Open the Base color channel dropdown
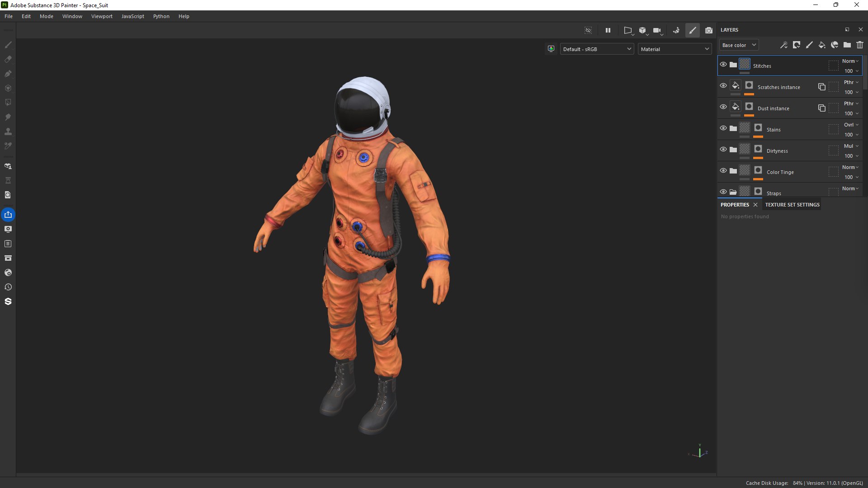This screenshot has width=868, height=488. [x=739, y=45]
